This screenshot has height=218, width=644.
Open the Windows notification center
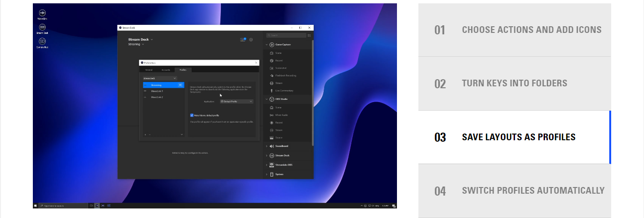(393, 206)
